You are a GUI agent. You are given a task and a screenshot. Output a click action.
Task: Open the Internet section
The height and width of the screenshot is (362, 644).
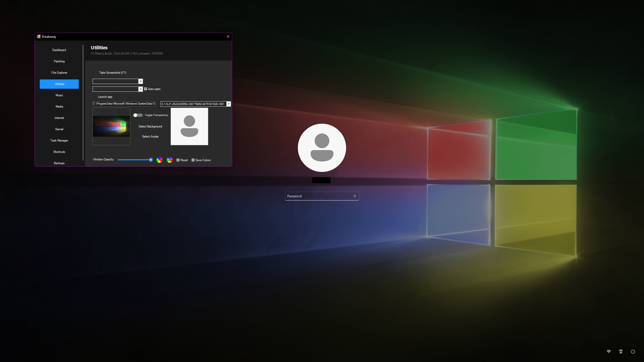tap(59, 118)
